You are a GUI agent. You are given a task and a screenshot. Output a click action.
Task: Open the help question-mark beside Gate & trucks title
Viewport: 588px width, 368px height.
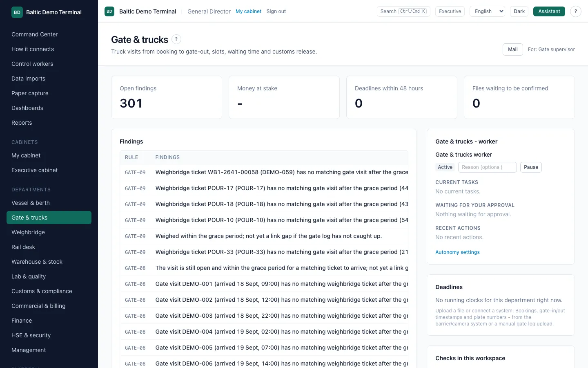176,39
